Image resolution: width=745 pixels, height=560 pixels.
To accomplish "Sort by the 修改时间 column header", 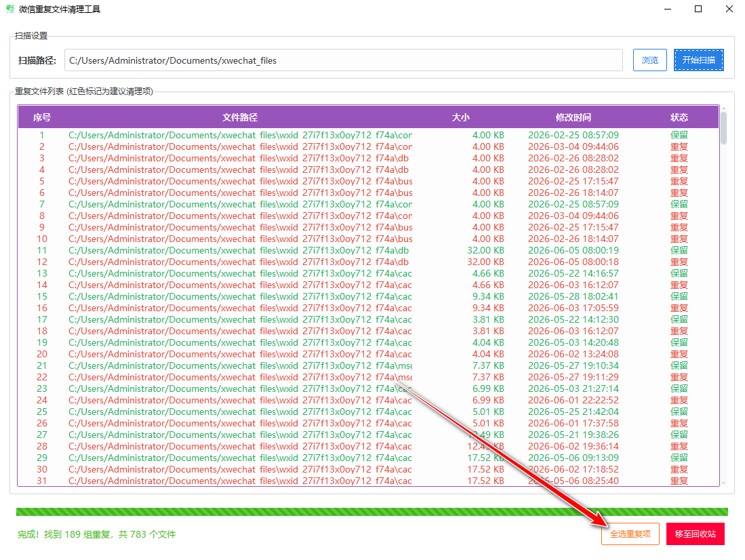I will click(x=573, y=117).
